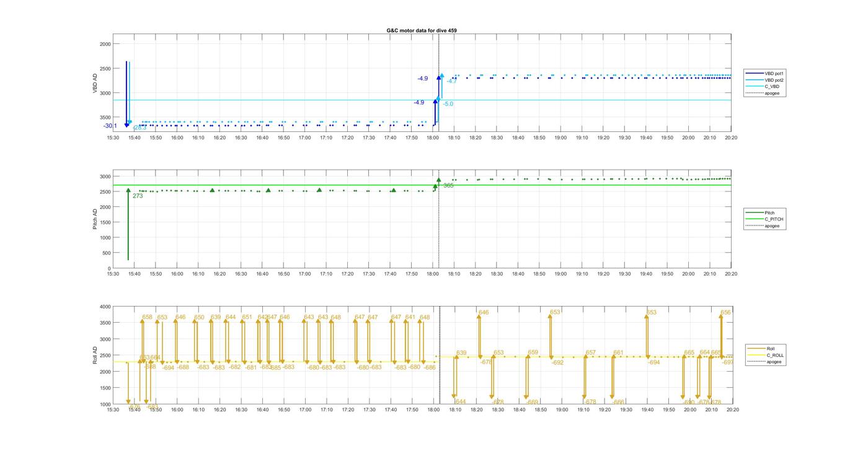Screen dimensions: 868x454
Task: Click the "-692" label in the Roll plot
Action: click(557, 362)
